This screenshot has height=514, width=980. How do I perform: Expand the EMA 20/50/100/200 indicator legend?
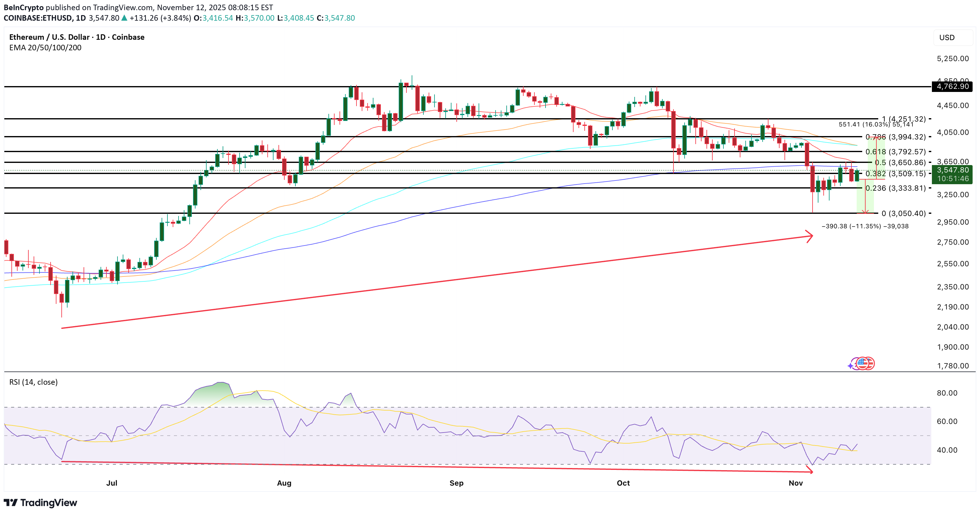(45, 48)
